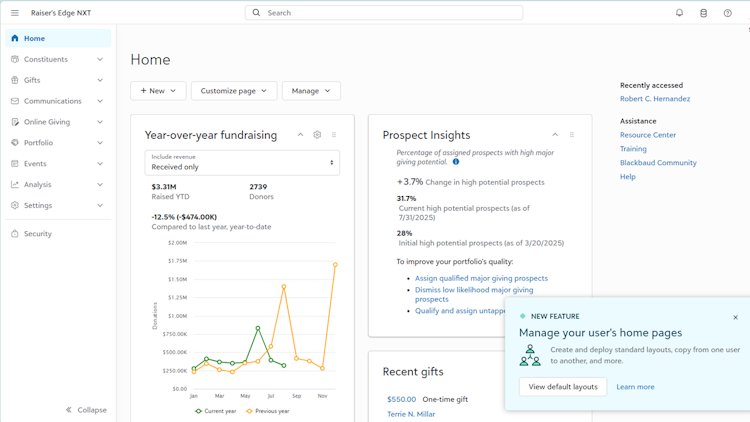The image size is (750, 422).
Task: Open the Include revenue dropdown
Action: coord(242,163)
